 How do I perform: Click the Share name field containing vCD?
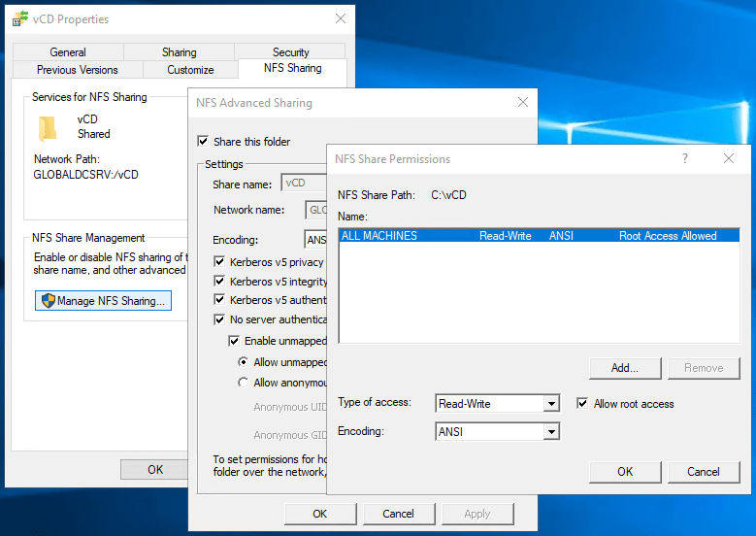304,184
